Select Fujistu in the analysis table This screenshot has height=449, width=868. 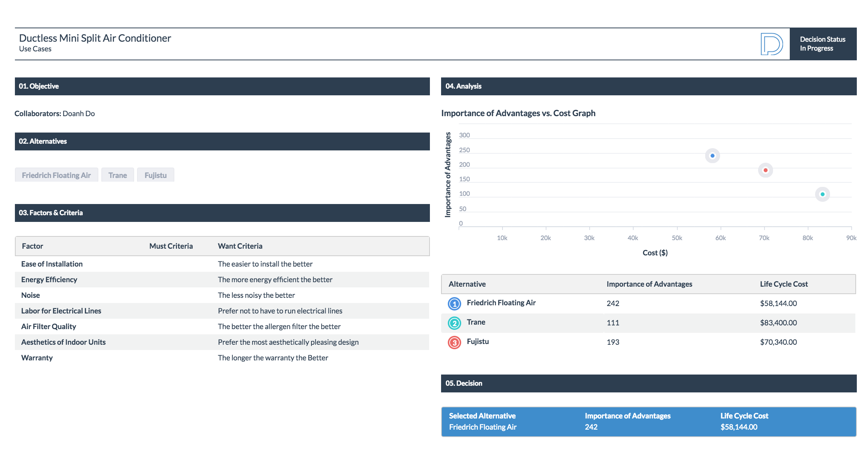[478, 341]
